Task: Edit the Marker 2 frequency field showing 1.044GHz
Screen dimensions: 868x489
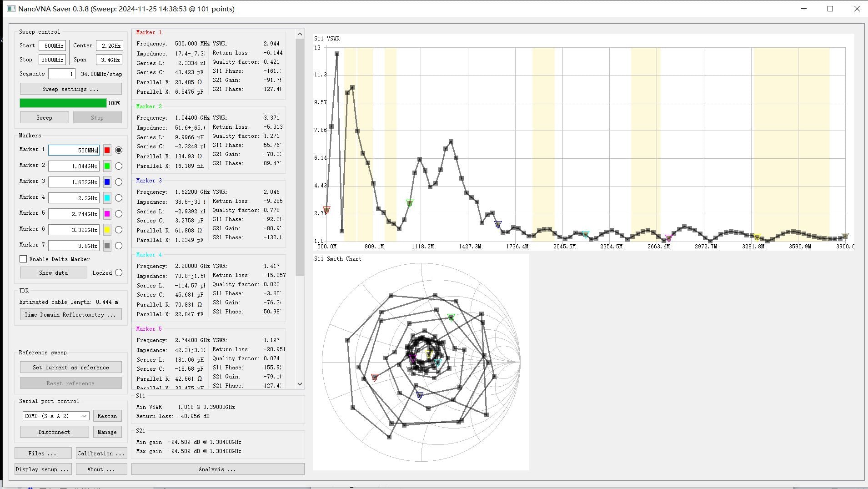Action: point(74,166)
